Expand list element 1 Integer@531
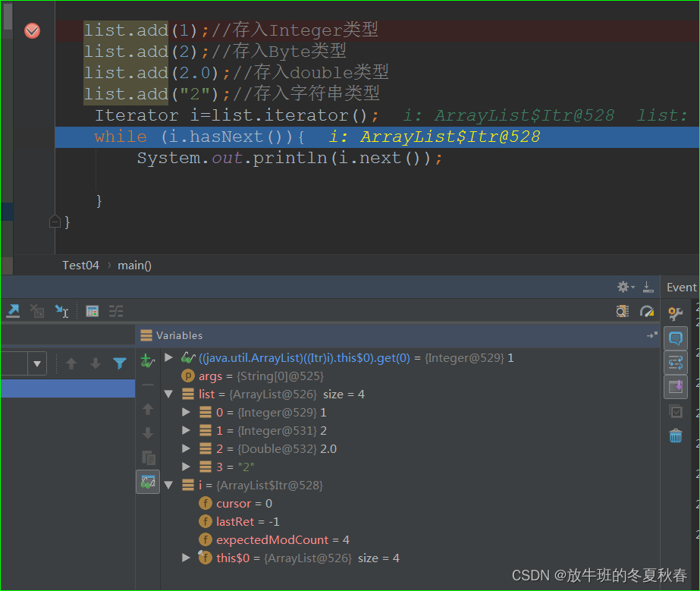 click(186, 430)
